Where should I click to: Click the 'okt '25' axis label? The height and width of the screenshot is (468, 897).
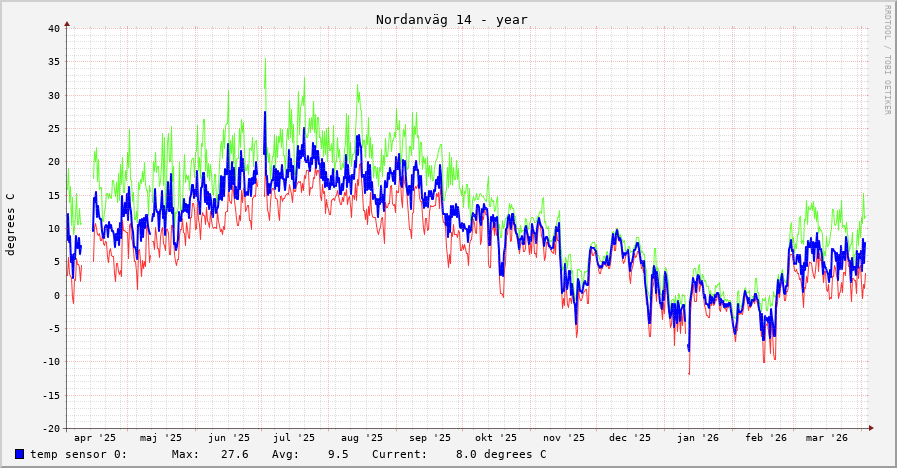(496, 438)
